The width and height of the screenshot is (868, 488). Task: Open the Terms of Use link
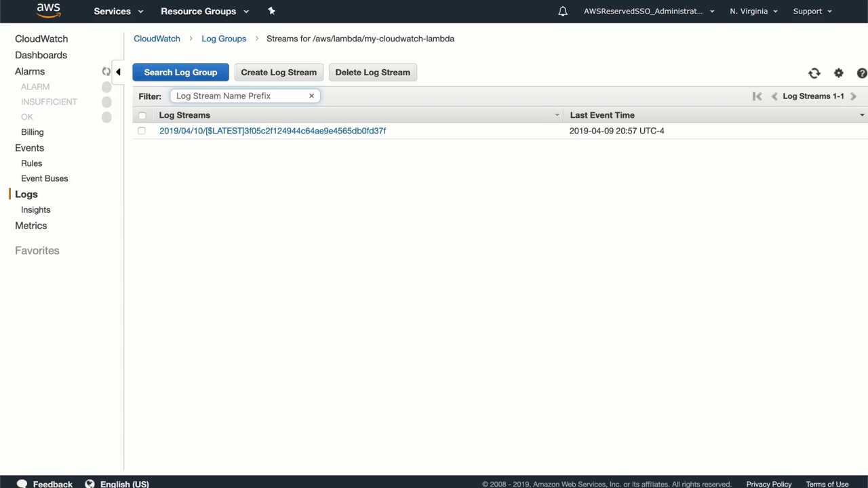pyautogui.click(x=827, y=484)
